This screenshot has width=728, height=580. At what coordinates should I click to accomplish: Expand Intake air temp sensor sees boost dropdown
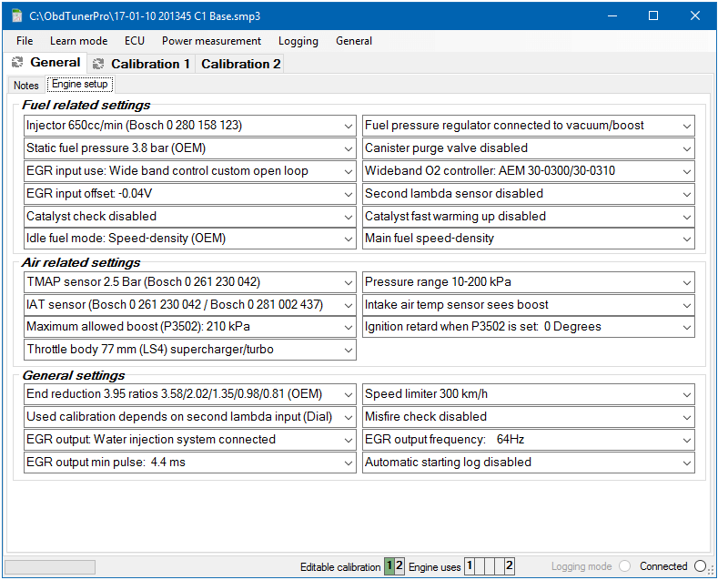[529, 305]
